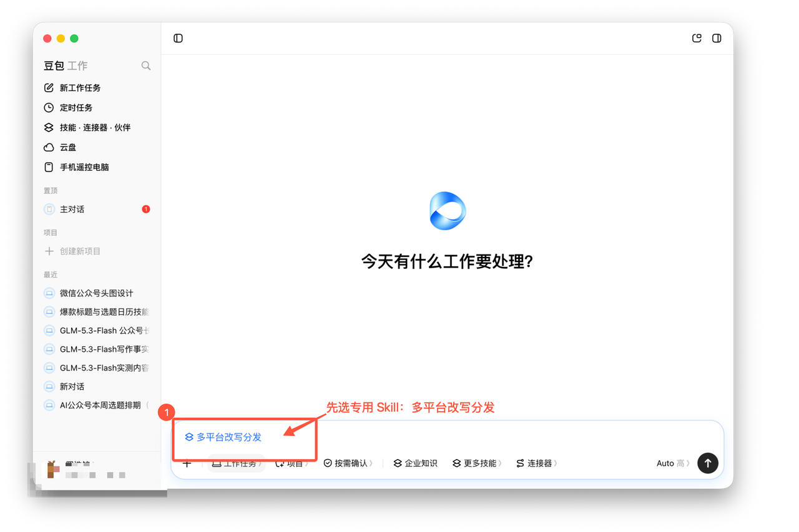799x532 pixels.
Task: Collapse the left sidebar with the panel icon
Action: click(178, 38)
